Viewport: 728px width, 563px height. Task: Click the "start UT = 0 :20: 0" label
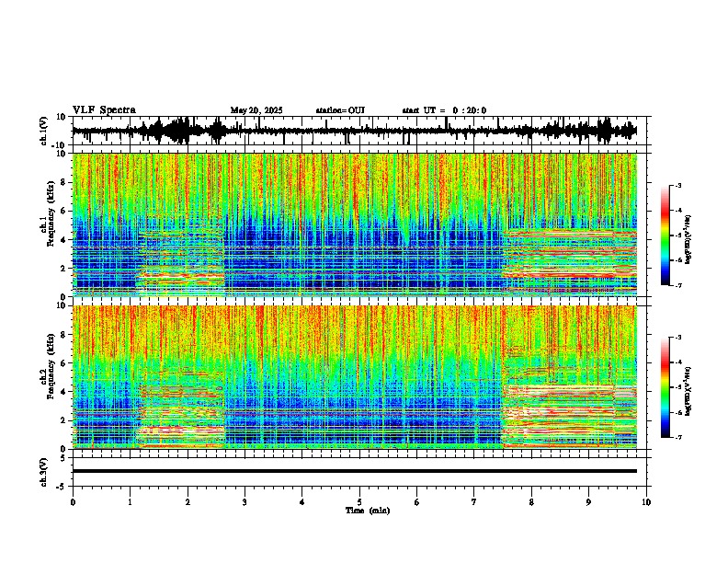click(x=444, y=110)
